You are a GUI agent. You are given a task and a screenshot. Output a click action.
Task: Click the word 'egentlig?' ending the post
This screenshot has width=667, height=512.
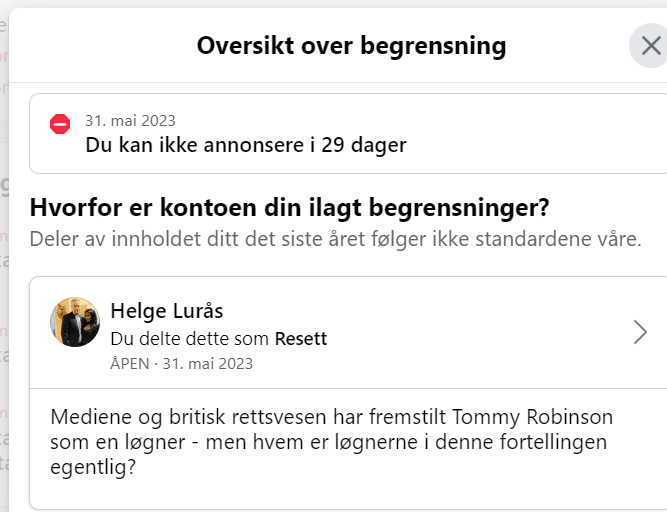(93, 467)
